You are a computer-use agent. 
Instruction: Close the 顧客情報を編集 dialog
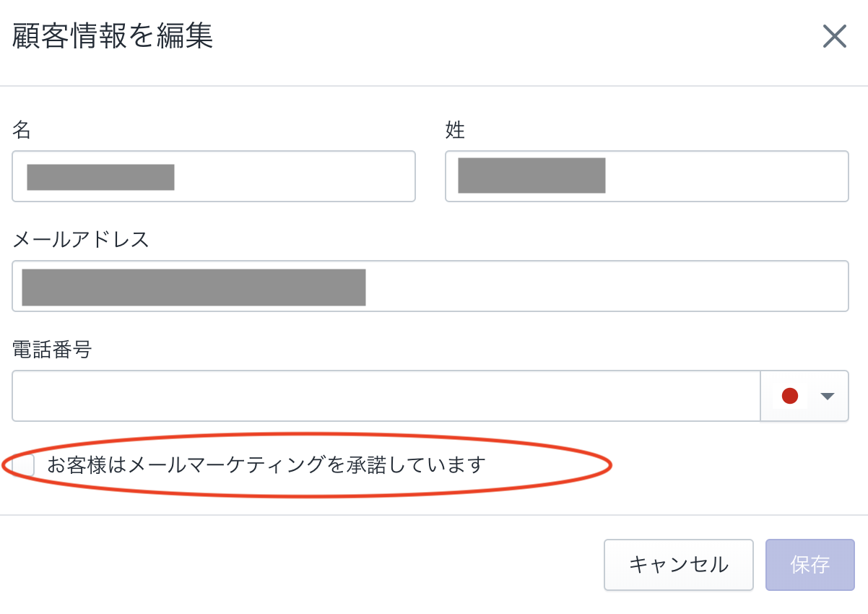(834, 36)
